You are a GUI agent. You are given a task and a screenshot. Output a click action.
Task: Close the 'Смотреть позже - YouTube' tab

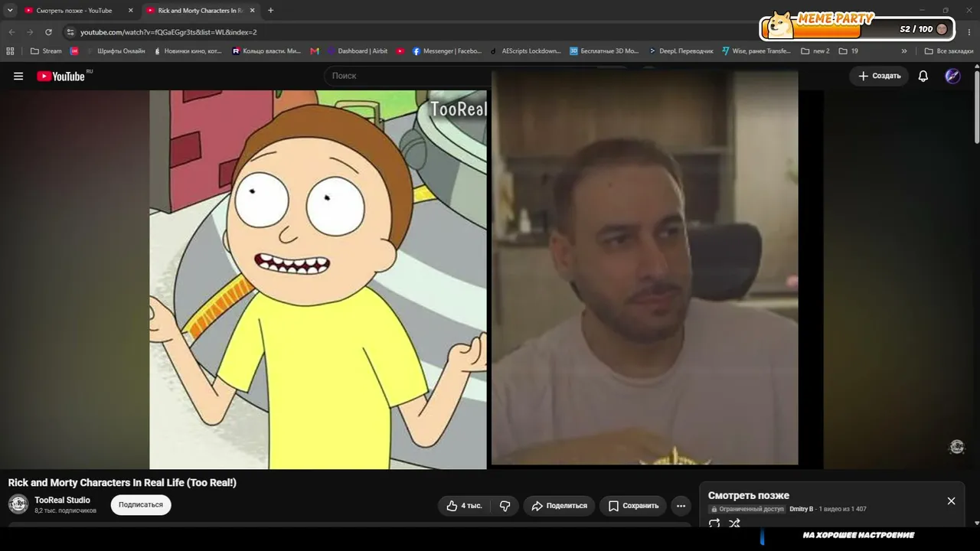[130, 11]
